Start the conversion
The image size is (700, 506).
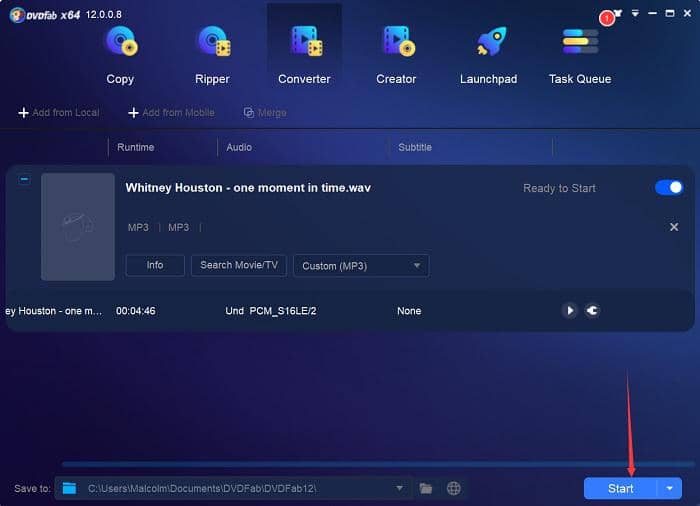(x=621, y=488)
